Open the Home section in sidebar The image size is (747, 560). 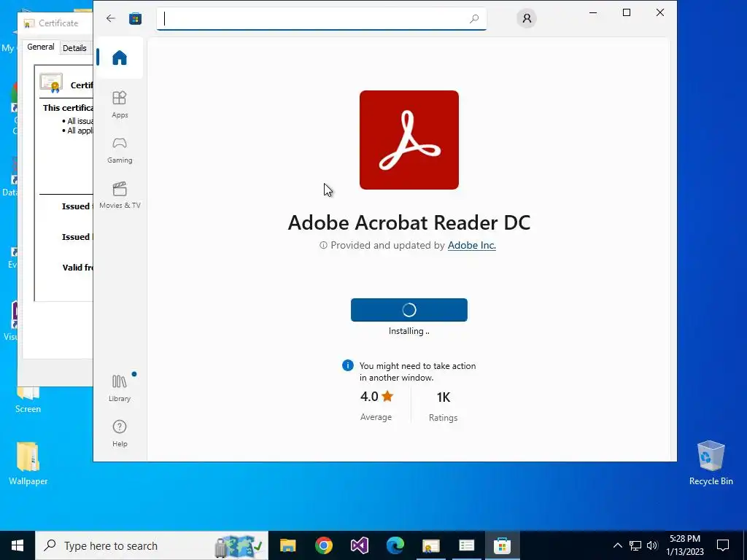(x=120, y=58)
